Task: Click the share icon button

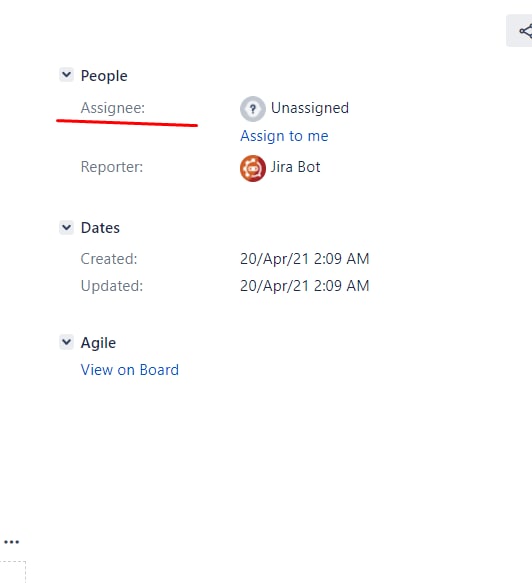Action: [x=520, y=31]
